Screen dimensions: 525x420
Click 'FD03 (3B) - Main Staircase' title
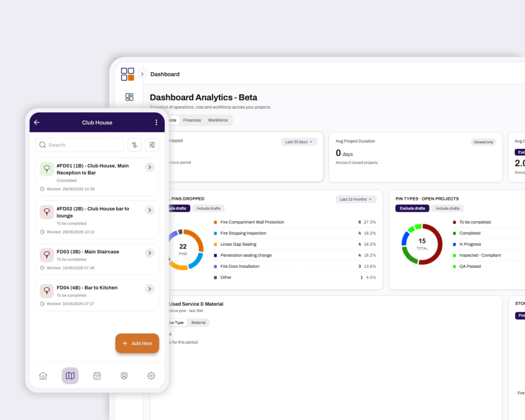pyautogui.click(x=88, y=251)
